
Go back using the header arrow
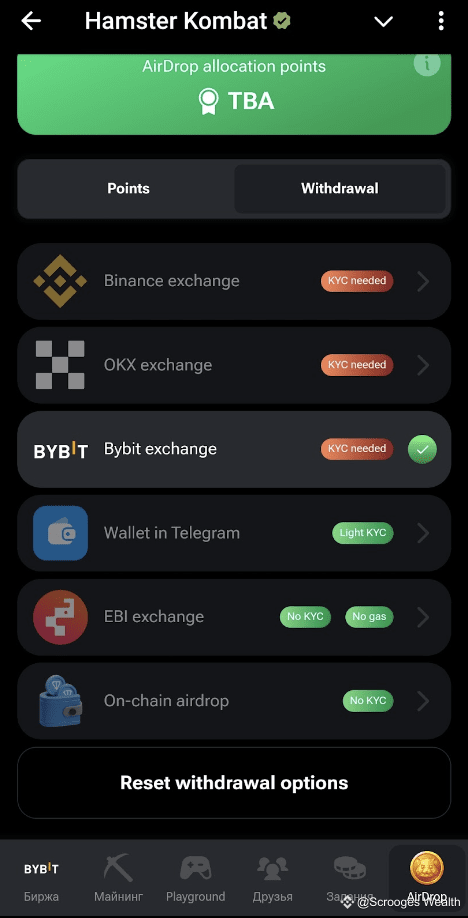pos(30,21)
